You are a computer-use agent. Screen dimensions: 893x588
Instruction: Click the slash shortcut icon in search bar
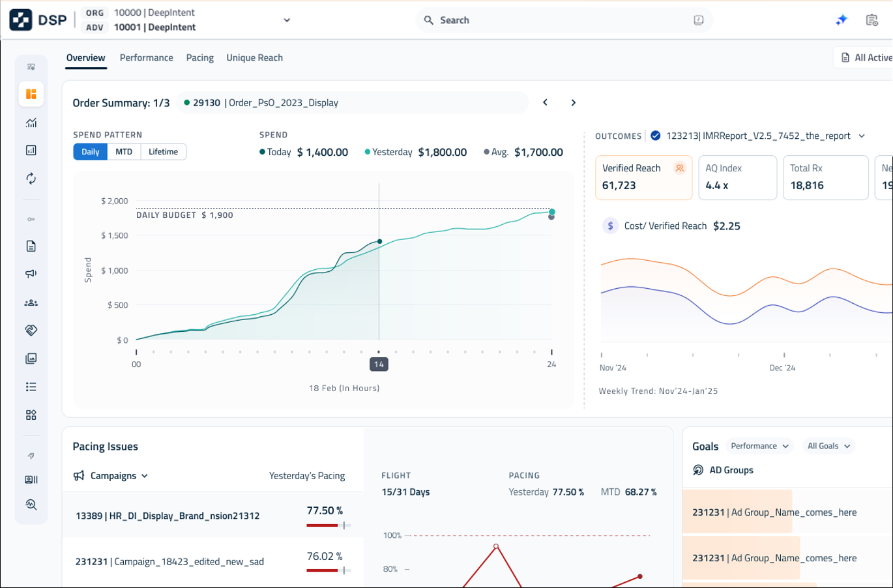tap(699, 20)
